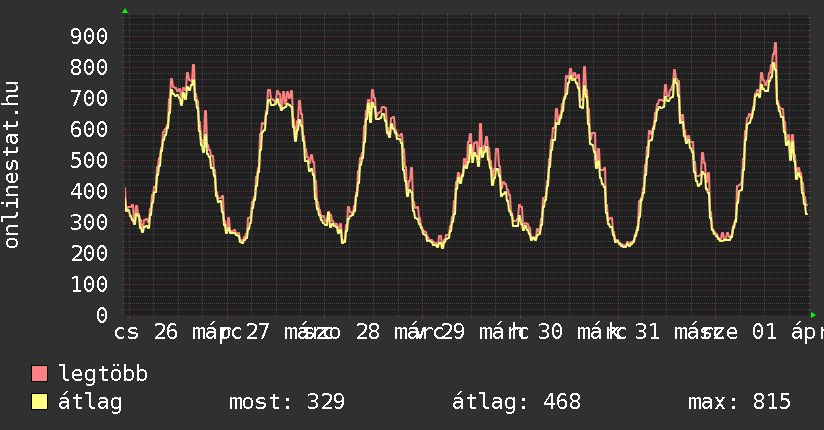Select the legtöbb legend label
The height and width of the screenshot is (430, 824).
[103, 374]
